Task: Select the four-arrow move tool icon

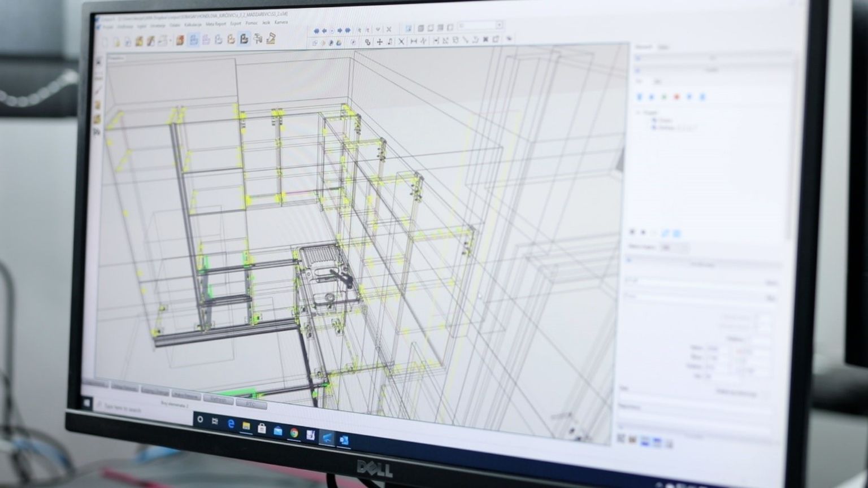Action: pyautogui.click(x=379, y=42)
